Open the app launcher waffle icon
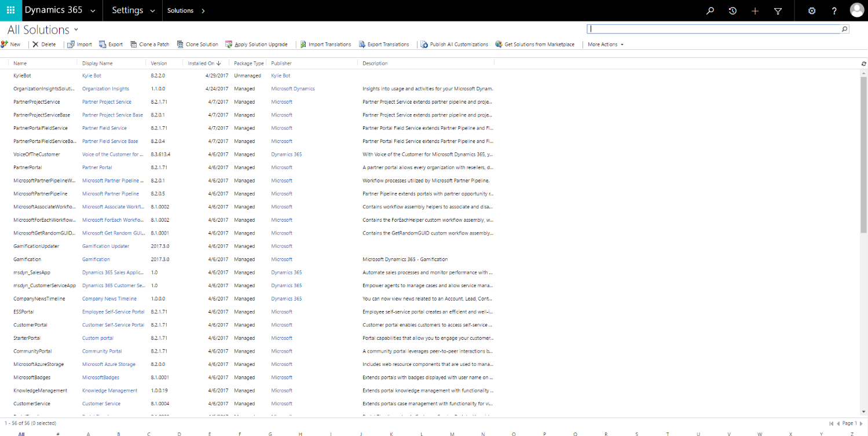This screenshot has width=868, height=436. click(10, 10)
